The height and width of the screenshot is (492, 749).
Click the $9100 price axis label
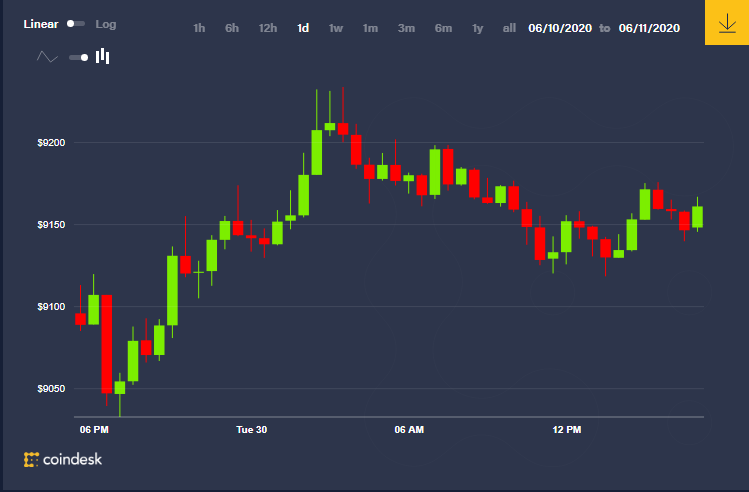(x=51, y=307)
